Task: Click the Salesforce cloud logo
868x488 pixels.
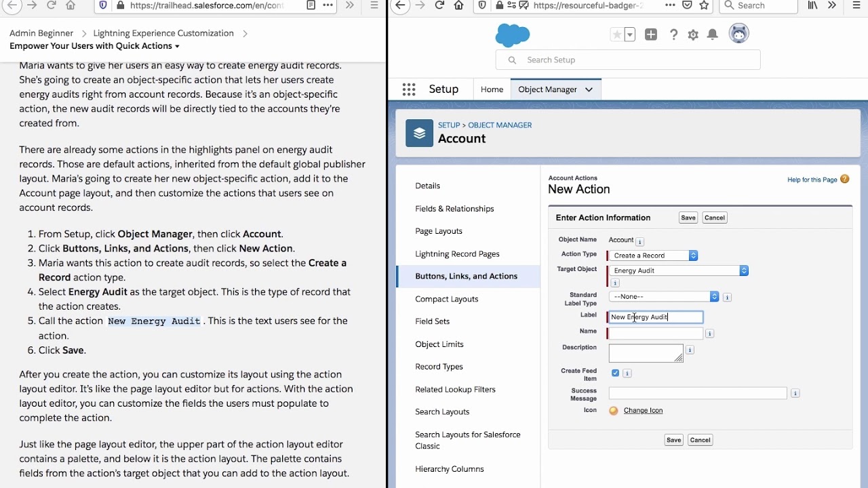Action: click(x=513, y=35)
